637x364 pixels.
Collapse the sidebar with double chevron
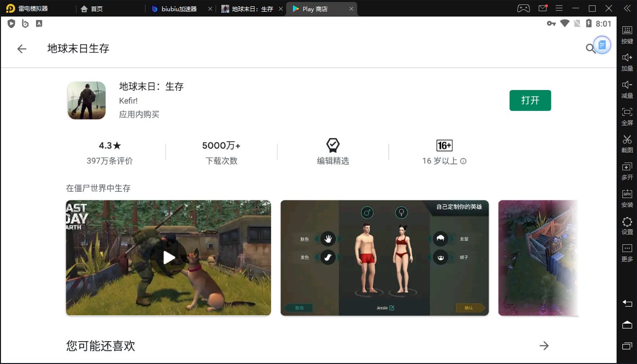click(x=627, y=8)
